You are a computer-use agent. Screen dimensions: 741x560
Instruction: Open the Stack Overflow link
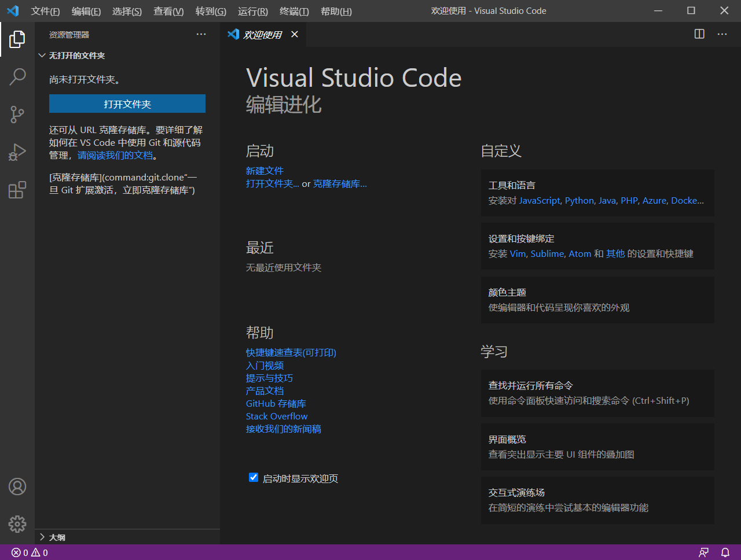(277, 416)
